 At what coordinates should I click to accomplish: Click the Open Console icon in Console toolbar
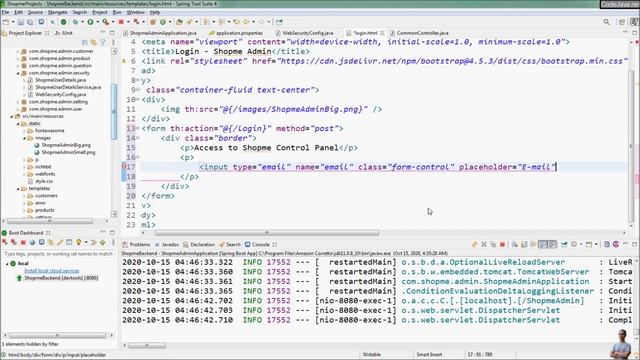[x=589, y=244]
